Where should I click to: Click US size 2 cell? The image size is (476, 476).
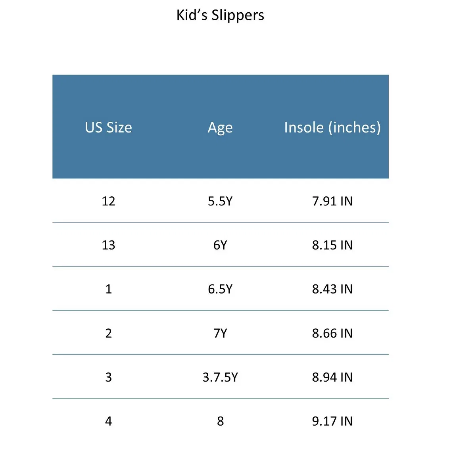pos(108,333)
